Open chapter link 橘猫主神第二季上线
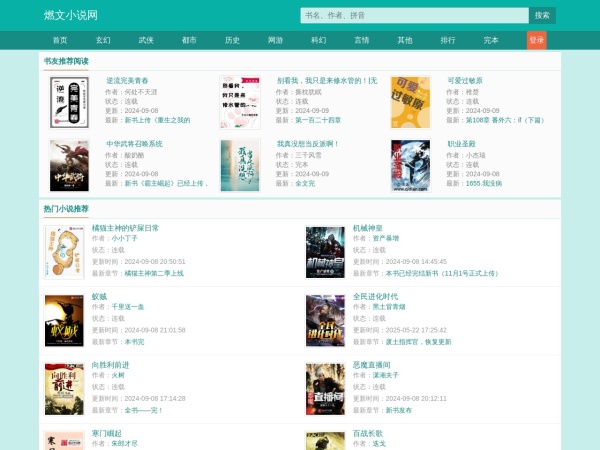The image size is (600, 450). point(154,273)
